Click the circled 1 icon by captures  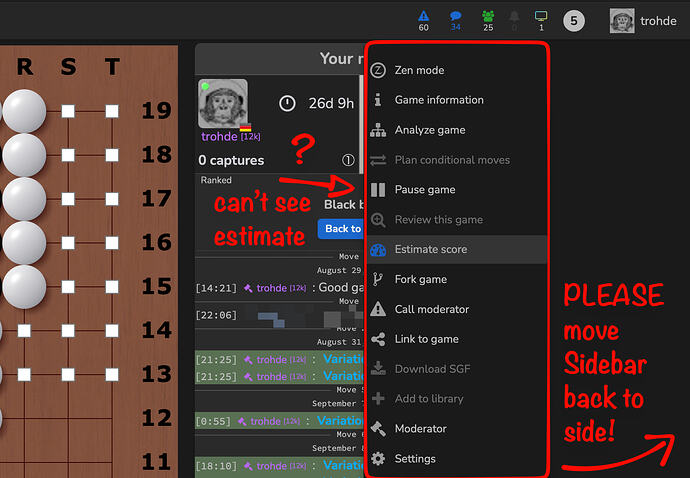pos(348,160)
